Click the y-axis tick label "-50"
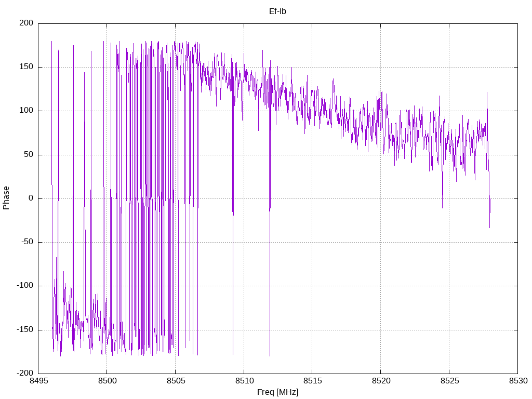Viewport: 532px width, 399px height. coord(27,242)
